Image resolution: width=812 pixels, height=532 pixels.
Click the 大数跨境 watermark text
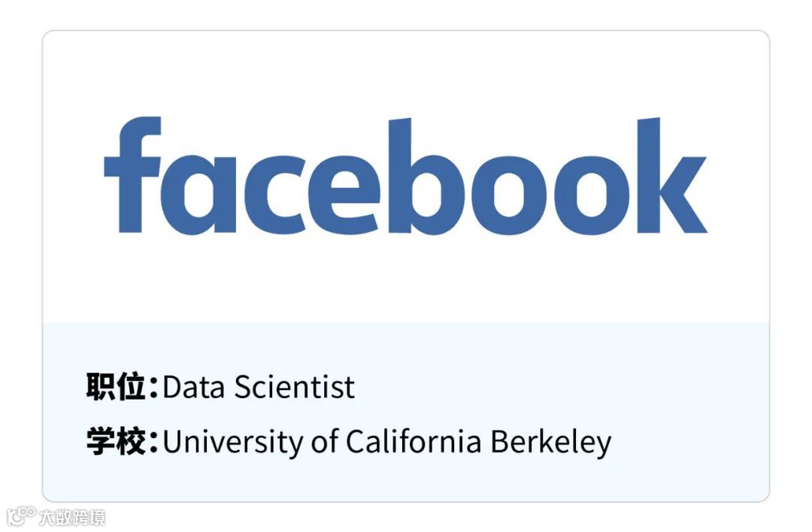coord(72,517)
